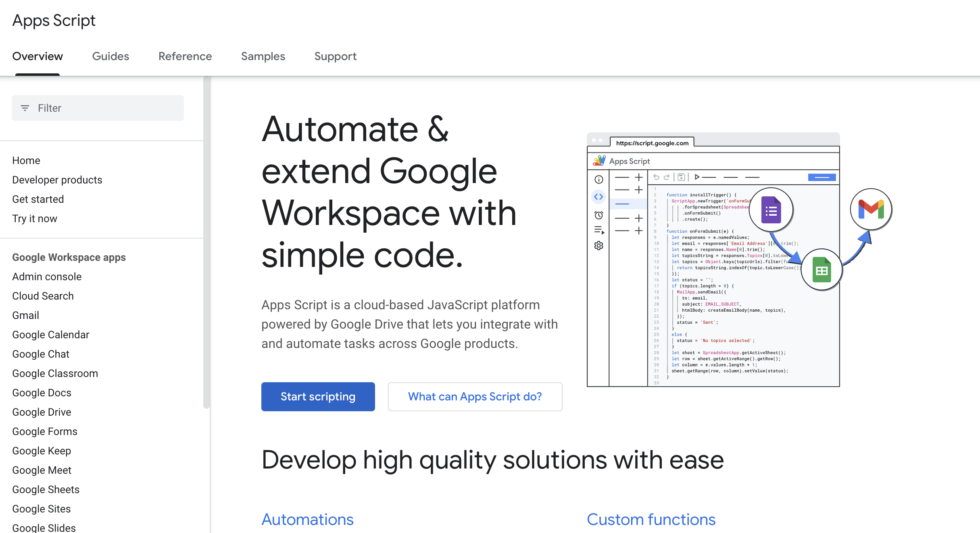Screen dimensions: 980x533
Task: Switch to the Reference tab
Action: tap(185, 56)
